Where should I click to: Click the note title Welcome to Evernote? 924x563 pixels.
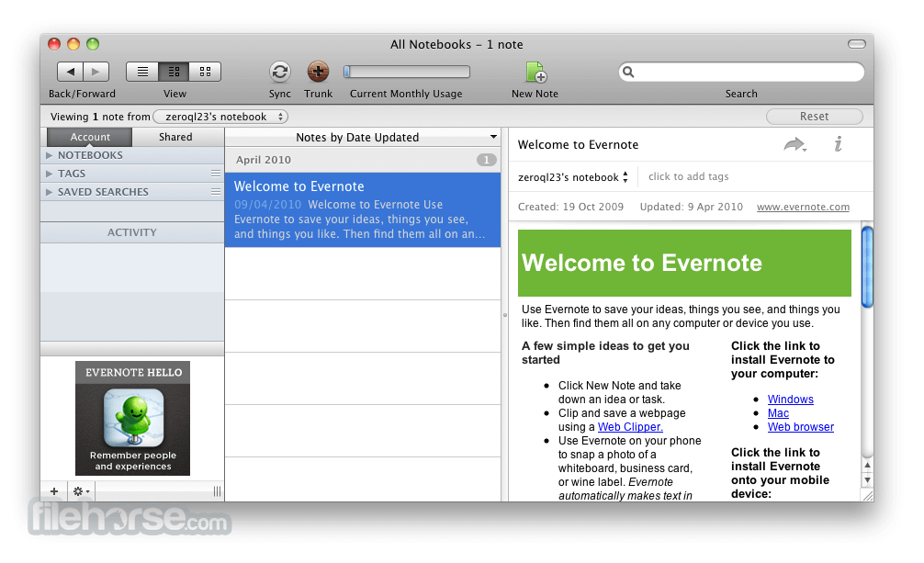[x=578, y=144]
